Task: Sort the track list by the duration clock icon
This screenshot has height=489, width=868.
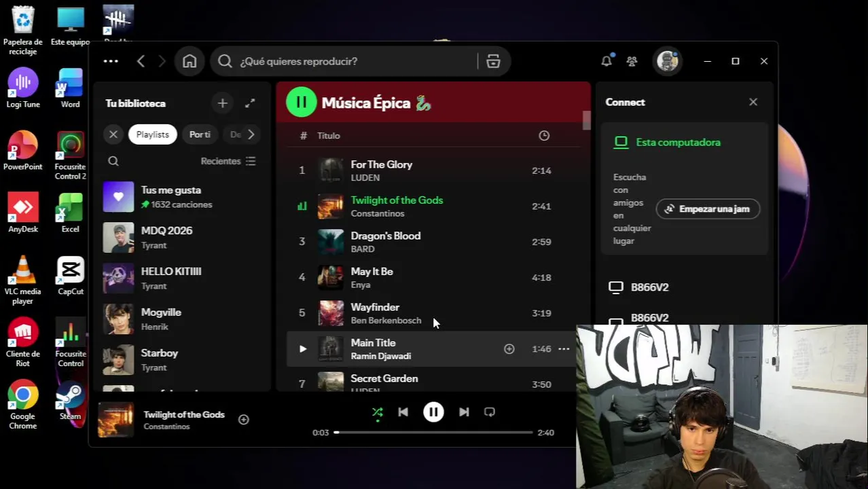Action: (x=544, y=136)
